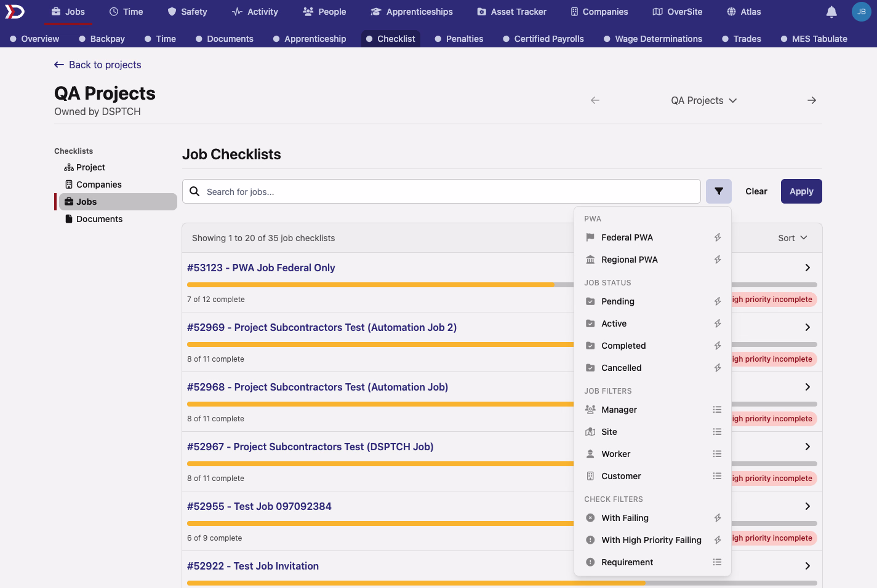Open list icon next to Site filter

(717, 432)
